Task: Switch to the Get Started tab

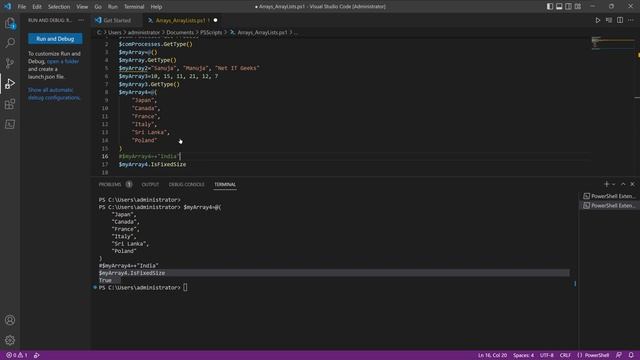Action: [x=117, y=20]
